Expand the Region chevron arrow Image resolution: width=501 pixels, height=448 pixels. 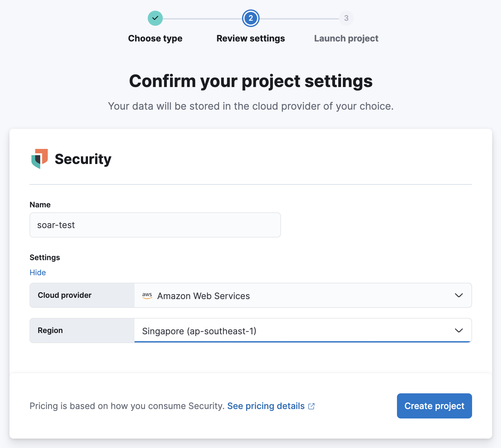[459, 331]
